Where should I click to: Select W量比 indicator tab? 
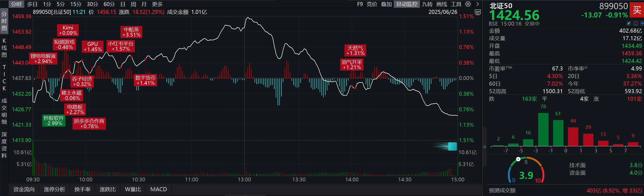pos(133,189)
